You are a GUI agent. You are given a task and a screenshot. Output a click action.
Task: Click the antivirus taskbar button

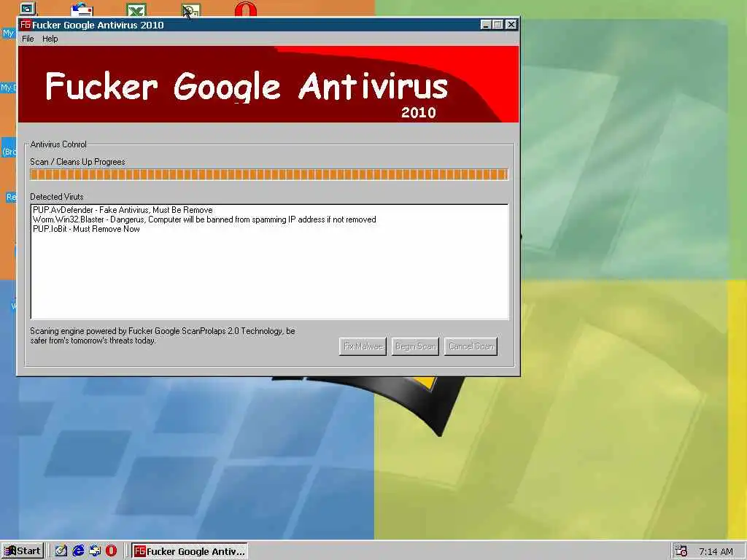190,551
